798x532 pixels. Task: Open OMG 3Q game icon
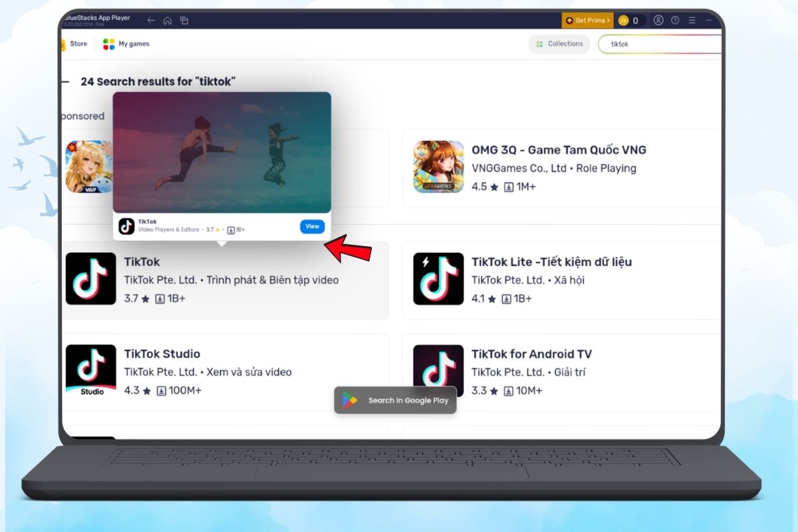438,167
